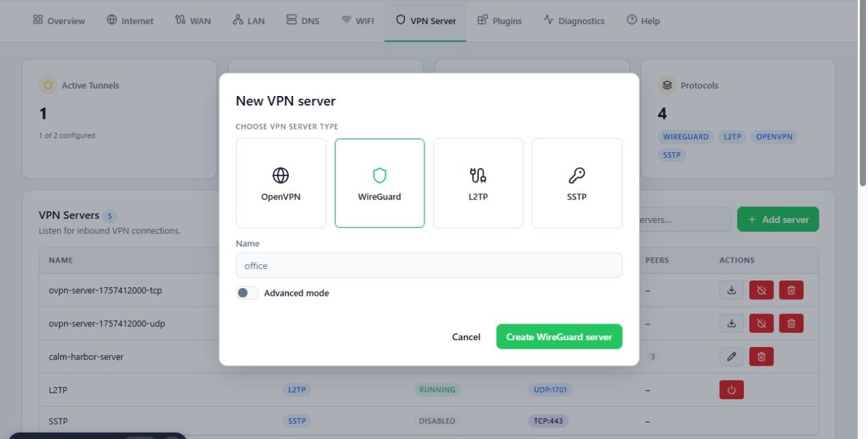Click the Active Tunnels shield icon
Image resolution: width=868 pixels, height=439 pixels.
point(48,85)
